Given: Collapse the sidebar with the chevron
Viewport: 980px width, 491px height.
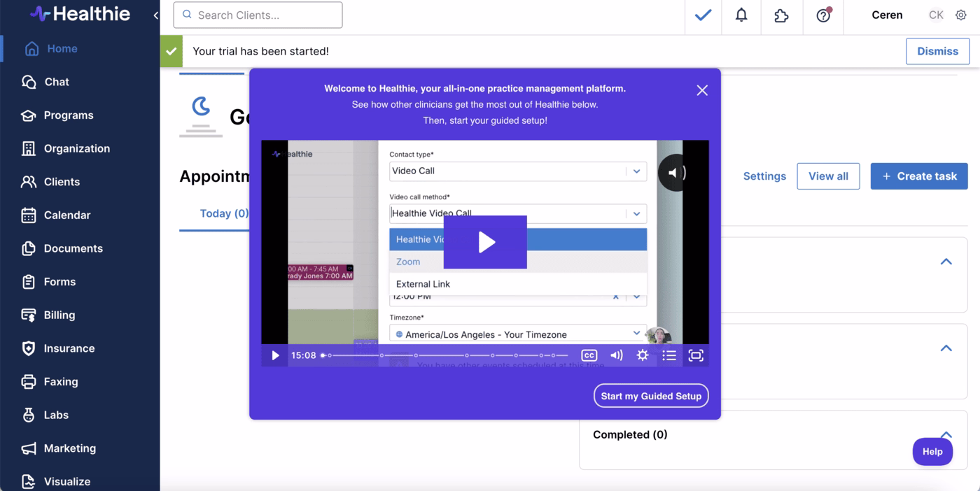Looking at the screenshot, I should [155, 15].
